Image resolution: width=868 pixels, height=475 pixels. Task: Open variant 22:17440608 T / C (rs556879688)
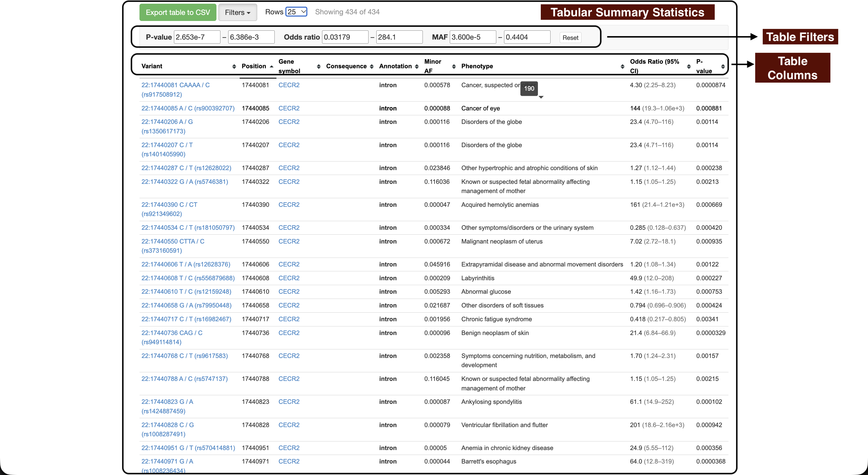click(x=188, y=278)
